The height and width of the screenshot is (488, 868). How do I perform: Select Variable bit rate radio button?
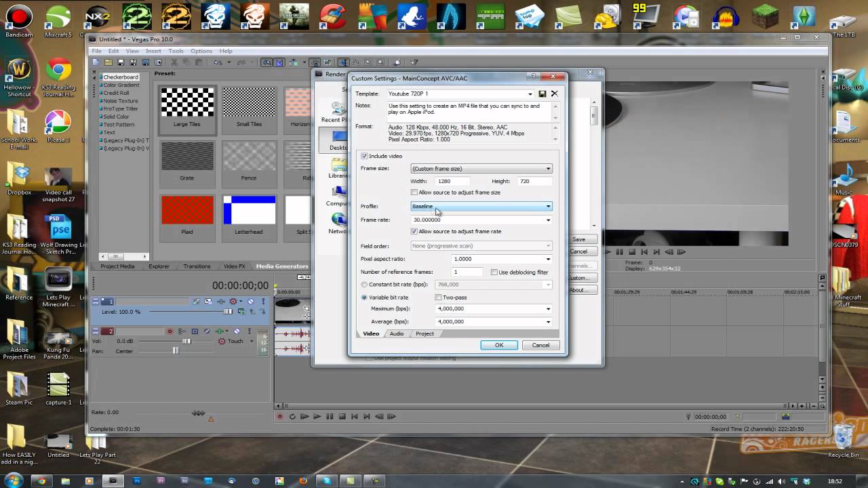coord(364,297)
